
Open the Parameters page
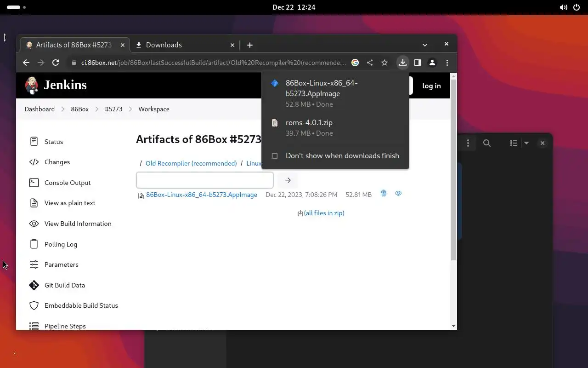tap(61, 264)
